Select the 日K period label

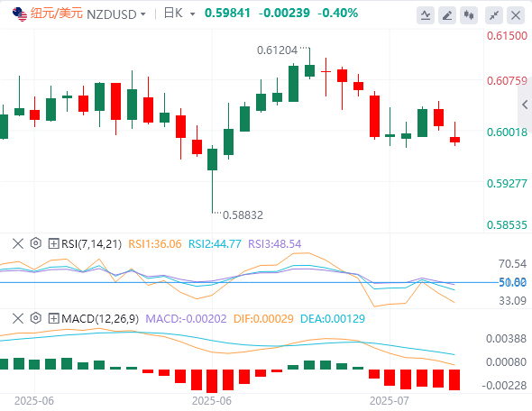point(173,14)
